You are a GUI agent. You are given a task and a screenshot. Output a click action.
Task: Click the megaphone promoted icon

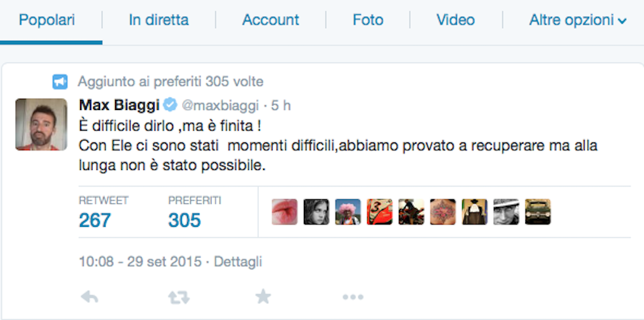pos(60,82)
